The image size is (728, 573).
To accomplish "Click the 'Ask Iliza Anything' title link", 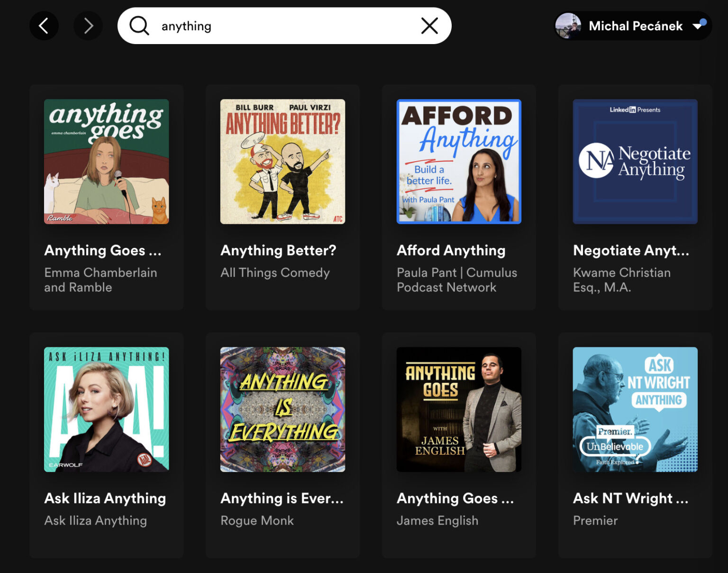I will 105,498.
